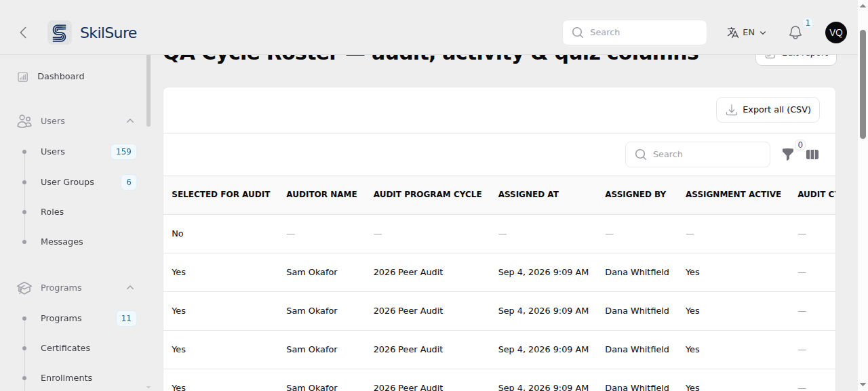Open Roles in the sidebar
The height and width of the screenshot is (391, 868).
52,212
